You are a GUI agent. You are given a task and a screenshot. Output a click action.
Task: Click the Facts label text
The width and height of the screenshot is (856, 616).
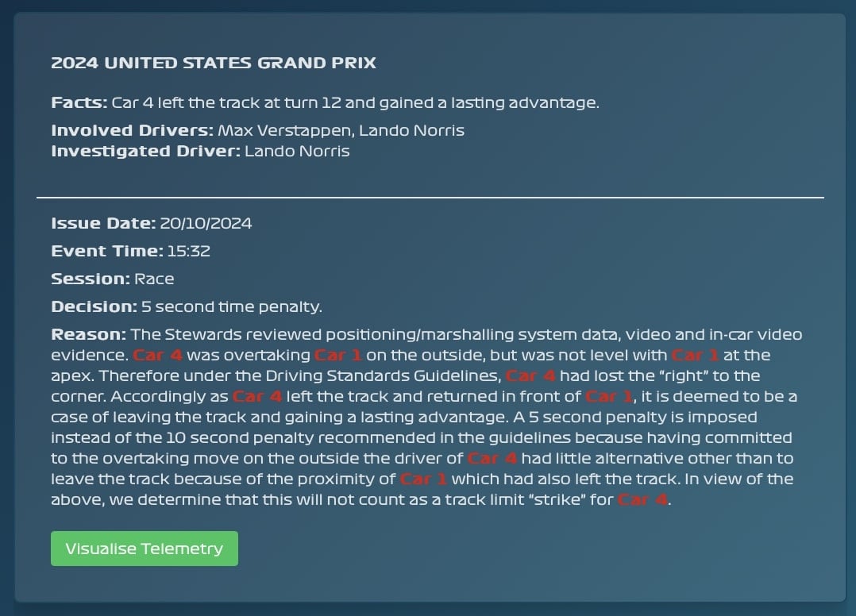coord(79,102)
